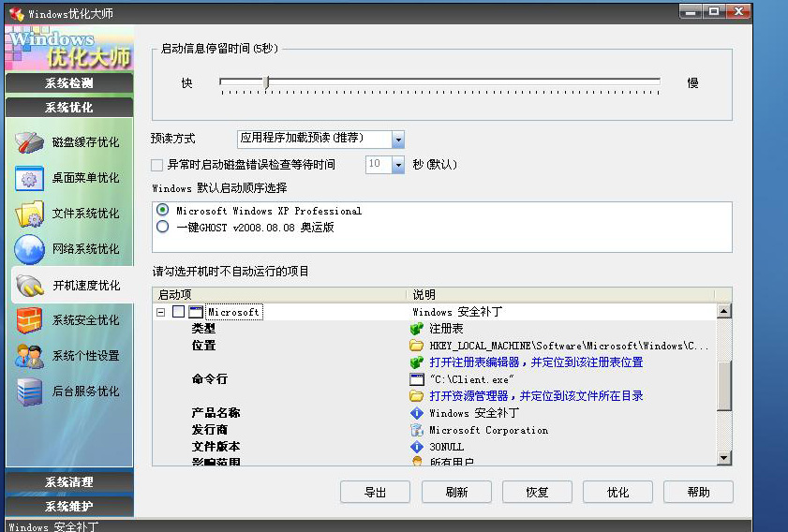788x532 pixels.
Task: Click the 30NULL version value
Action: pyautogui.click(x=446, y=447)
